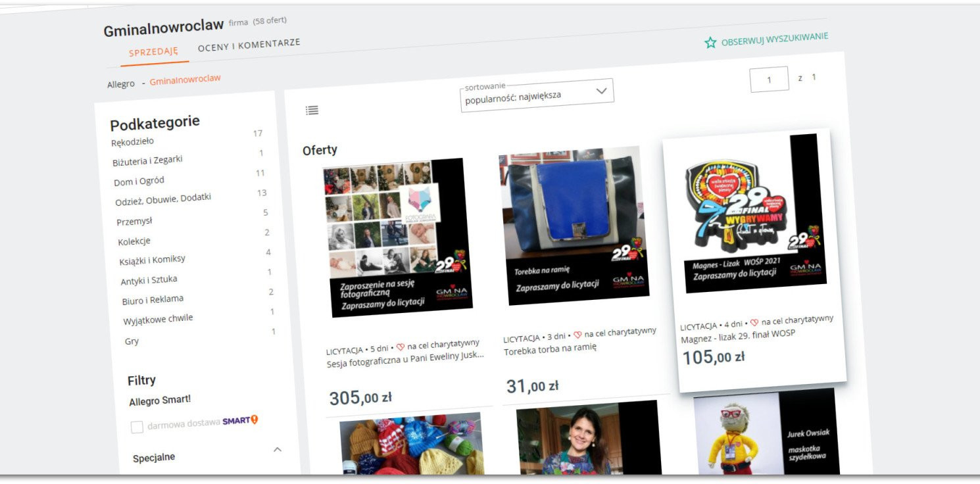Open the Sprzedaję tab

(x=153, y=52)
